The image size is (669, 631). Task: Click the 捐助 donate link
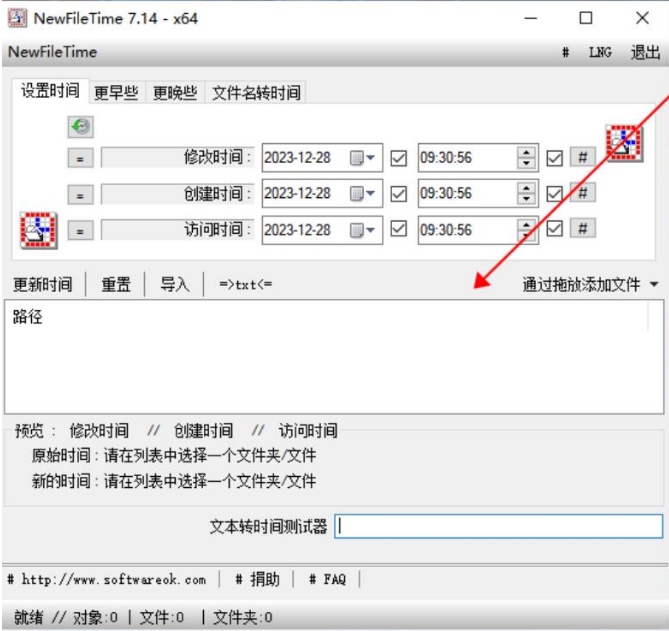click(258, 580)
